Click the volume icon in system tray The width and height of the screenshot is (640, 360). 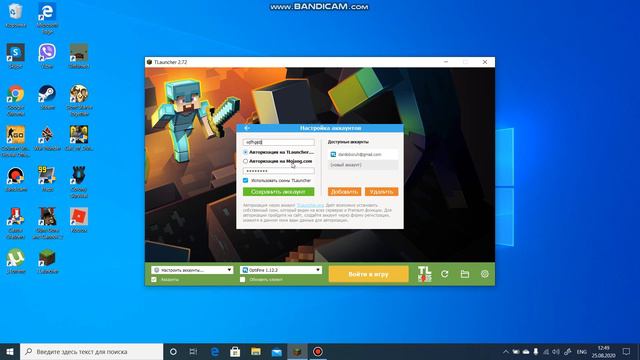[x=556, y=351]
